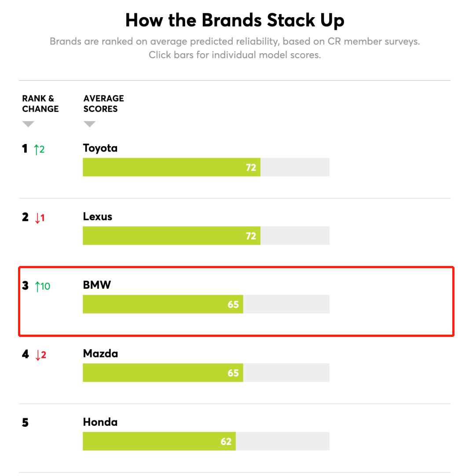Select the Mazda brand name
Viewport: 469px width, 476px height.
100,354
